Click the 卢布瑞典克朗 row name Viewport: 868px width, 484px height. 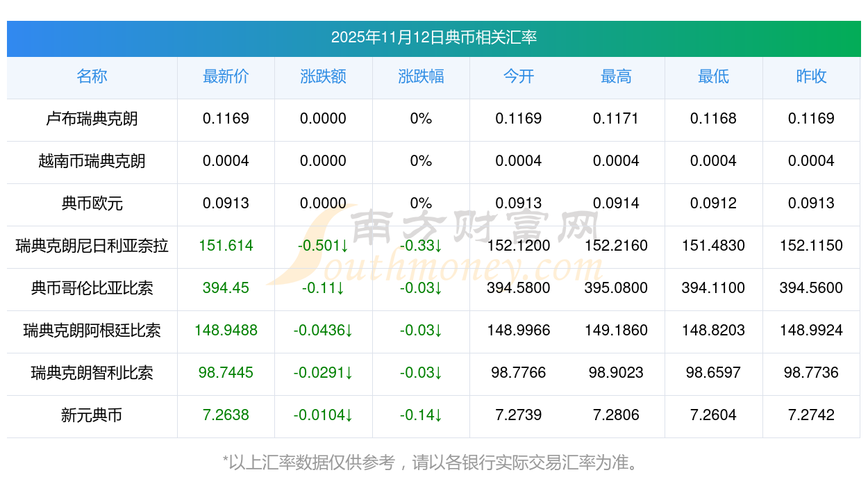click(92, 119)
